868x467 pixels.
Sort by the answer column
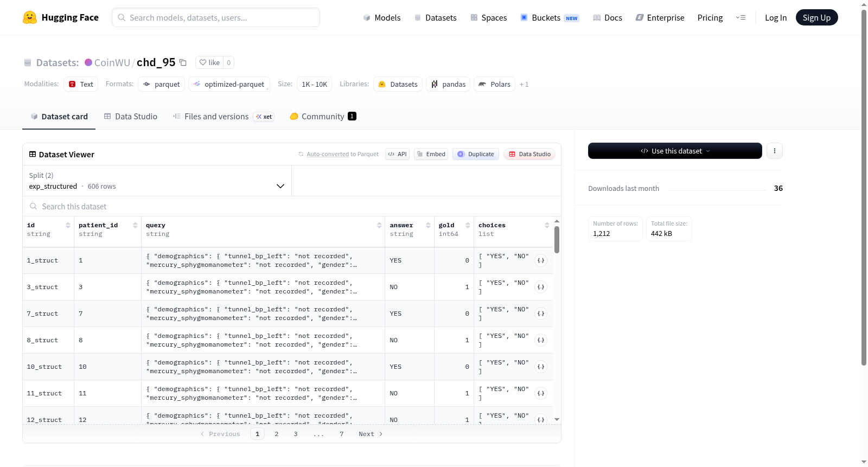click(428, 226)
